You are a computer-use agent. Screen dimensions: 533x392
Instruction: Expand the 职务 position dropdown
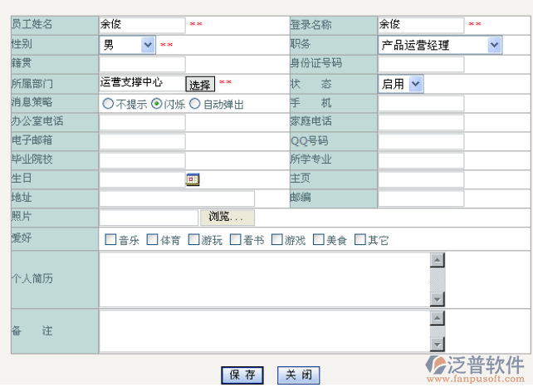pos(494,45)
